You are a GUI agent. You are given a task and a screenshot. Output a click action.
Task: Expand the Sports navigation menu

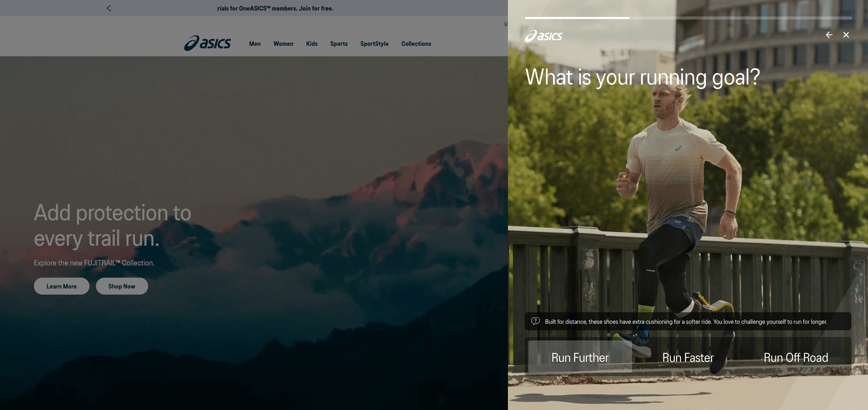pyautogui.click(x=339, y=44)
